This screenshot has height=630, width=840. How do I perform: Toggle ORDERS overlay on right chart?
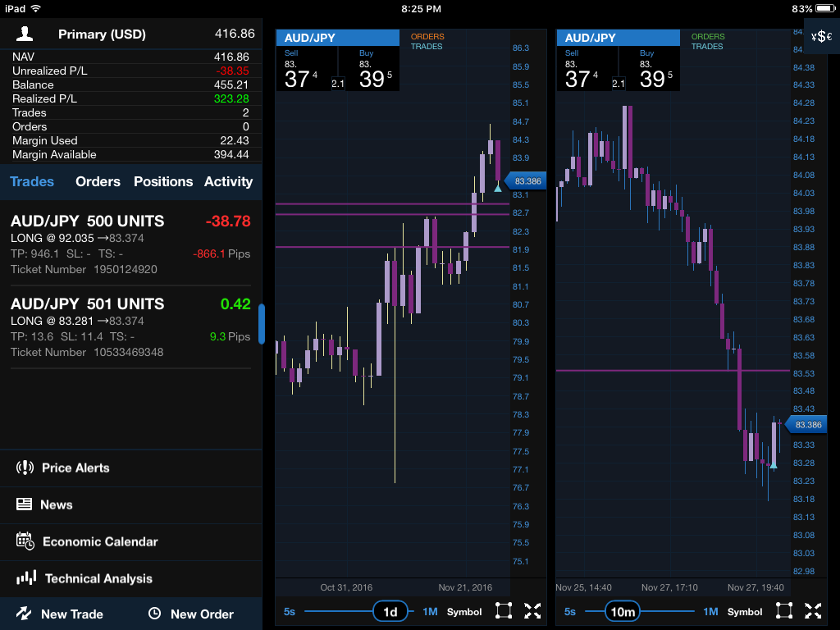708,37
